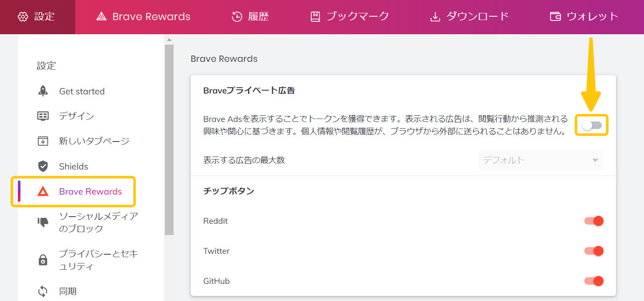Click the download arrow icon beside ダウンロード
This screenshot has height=301, width=644.
click(435, 17)
